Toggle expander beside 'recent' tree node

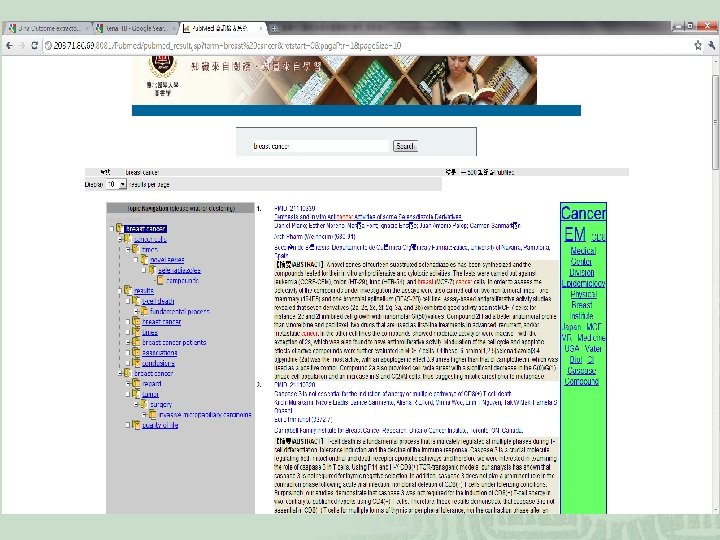[x=128, y=383]
